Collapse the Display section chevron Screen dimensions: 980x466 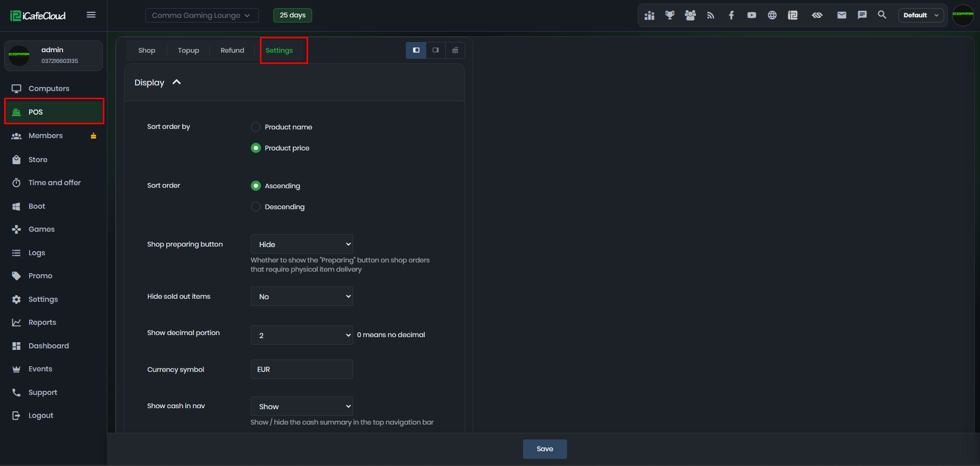tap(177, 82)
